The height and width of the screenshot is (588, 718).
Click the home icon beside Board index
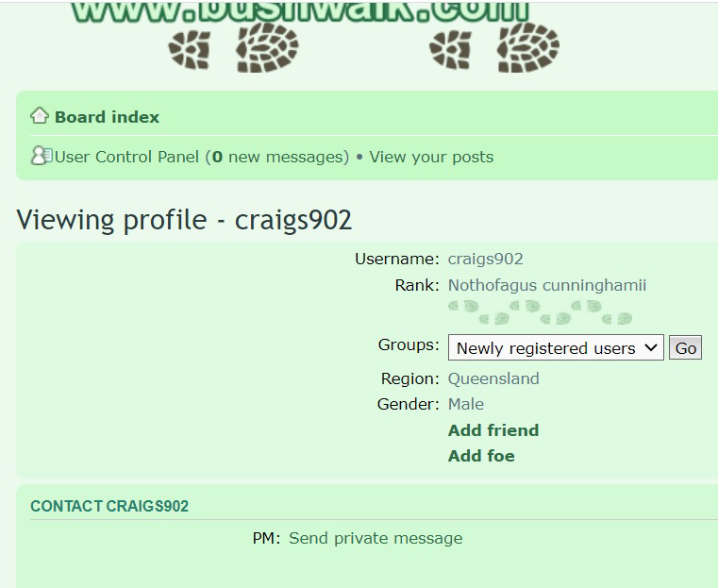(40, 115)
